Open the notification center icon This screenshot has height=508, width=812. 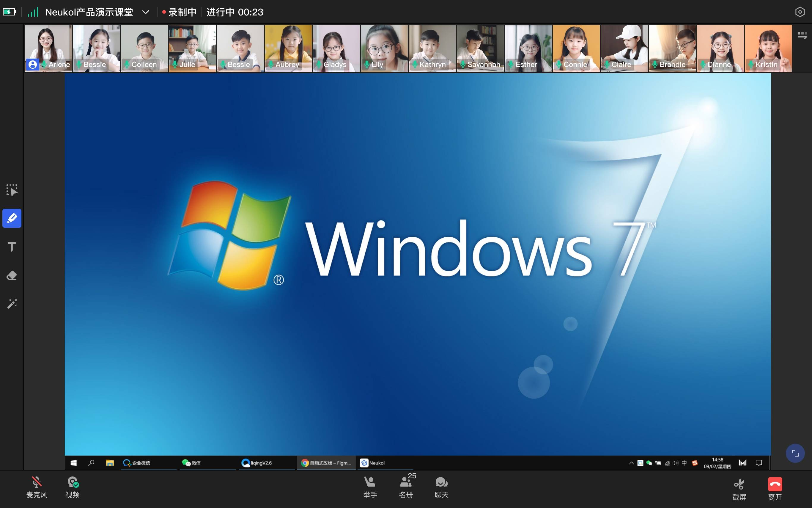coord(759,463)
